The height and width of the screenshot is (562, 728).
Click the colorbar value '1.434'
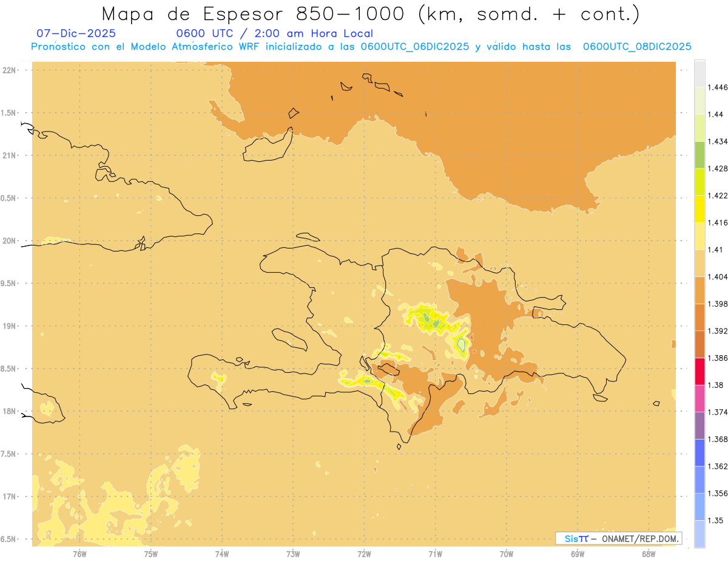point(718,141)
